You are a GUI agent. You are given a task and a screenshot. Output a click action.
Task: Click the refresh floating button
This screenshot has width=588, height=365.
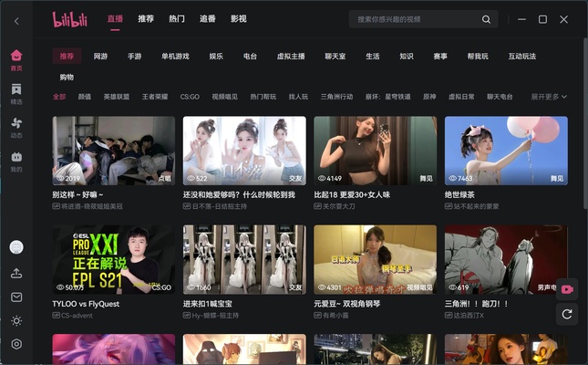tap(567, 314)
